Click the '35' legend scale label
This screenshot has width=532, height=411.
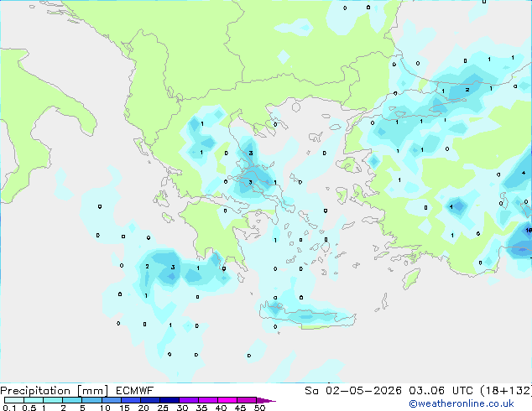pos(201,408)
